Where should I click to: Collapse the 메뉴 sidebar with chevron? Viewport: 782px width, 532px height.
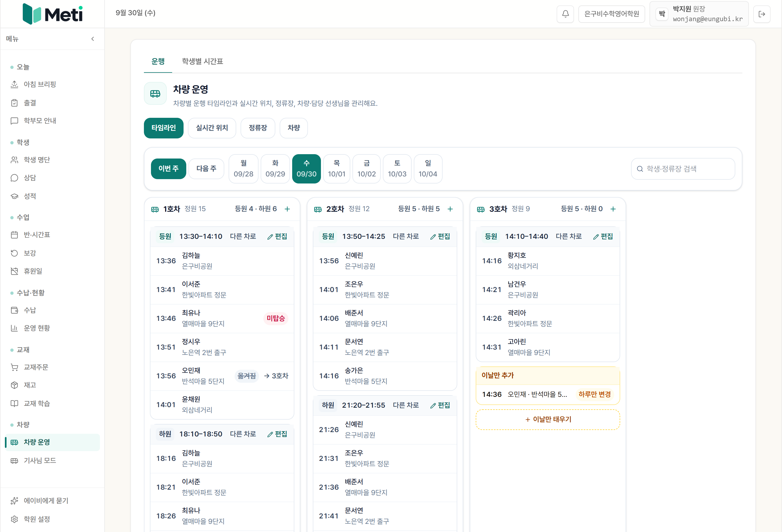coord(93,39)
